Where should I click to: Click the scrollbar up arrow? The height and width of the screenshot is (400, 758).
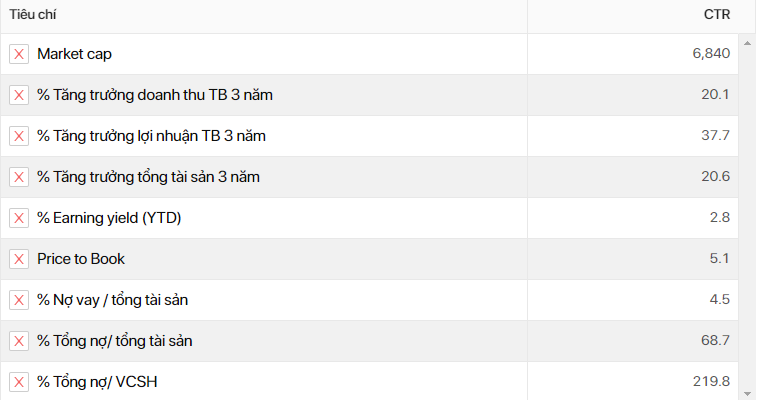pos(746,42)
